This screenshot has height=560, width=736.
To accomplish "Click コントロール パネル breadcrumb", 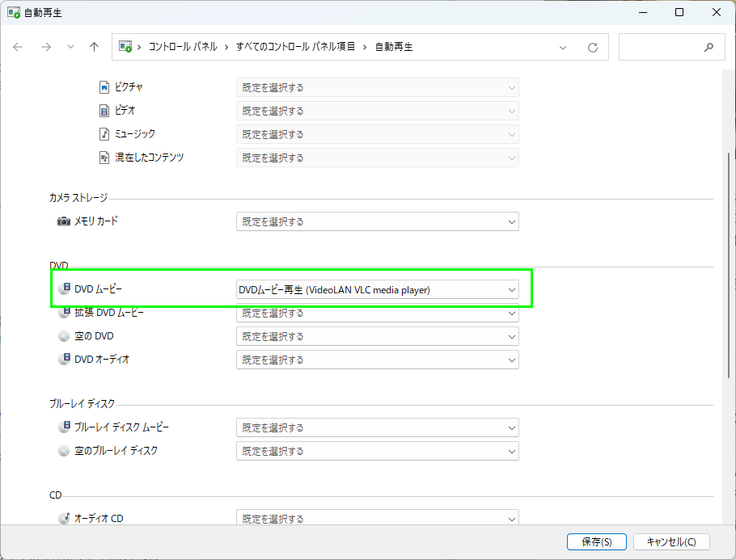I will click(x=183, y=47).
